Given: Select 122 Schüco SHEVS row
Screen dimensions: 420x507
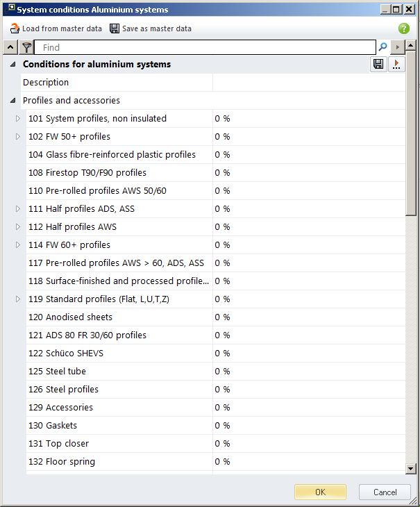Looking at the screenshot, I should [74, 354].
